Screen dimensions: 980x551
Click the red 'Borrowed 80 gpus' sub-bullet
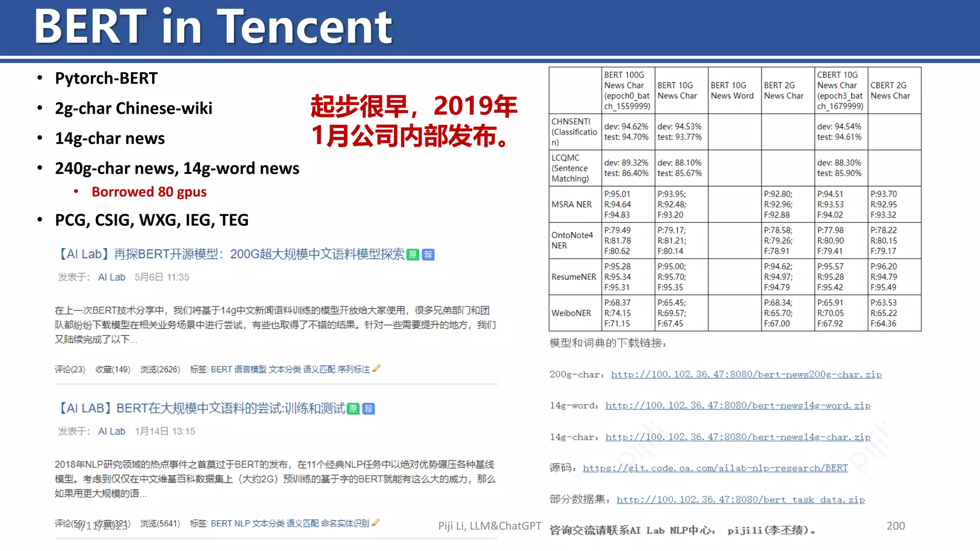[149, 192]
